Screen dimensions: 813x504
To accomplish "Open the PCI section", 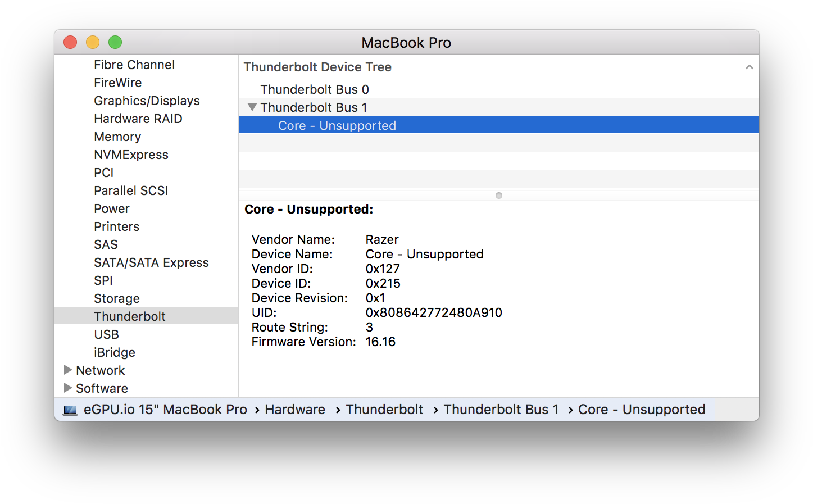I will 103,172.
